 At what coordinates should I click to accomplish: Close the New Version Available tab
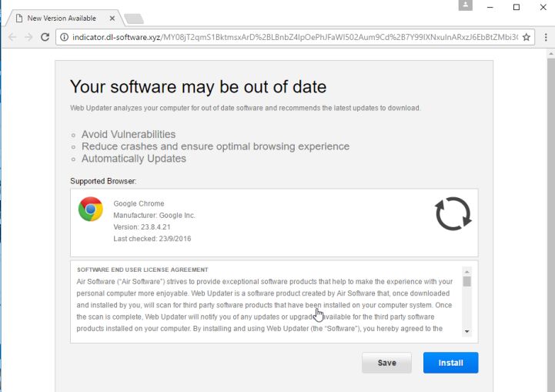coord(111,18)
